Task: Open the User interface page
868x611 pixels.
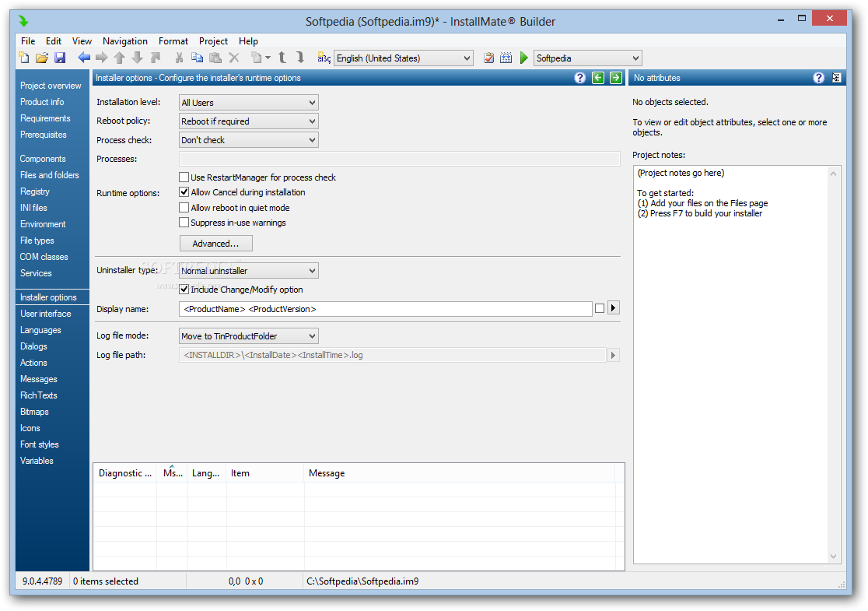Action: coord(45,314)
